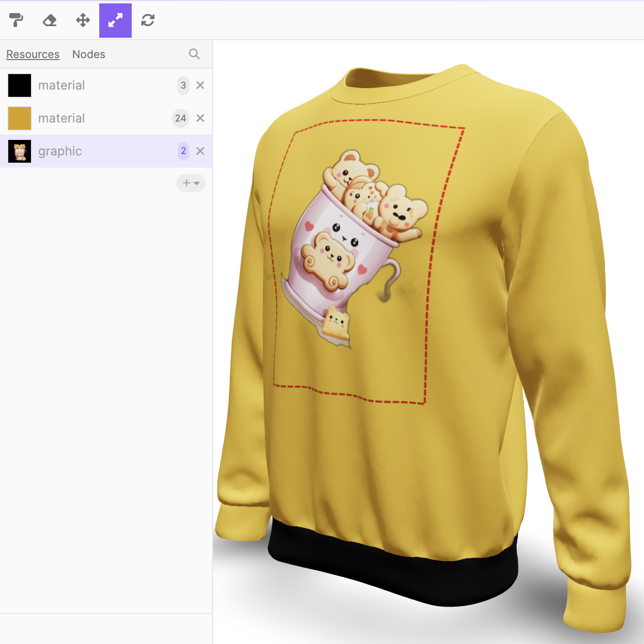The width and height of the screenshot is (644, 644).
Task: Select the paint roller tool
Action: coord(16,20)
